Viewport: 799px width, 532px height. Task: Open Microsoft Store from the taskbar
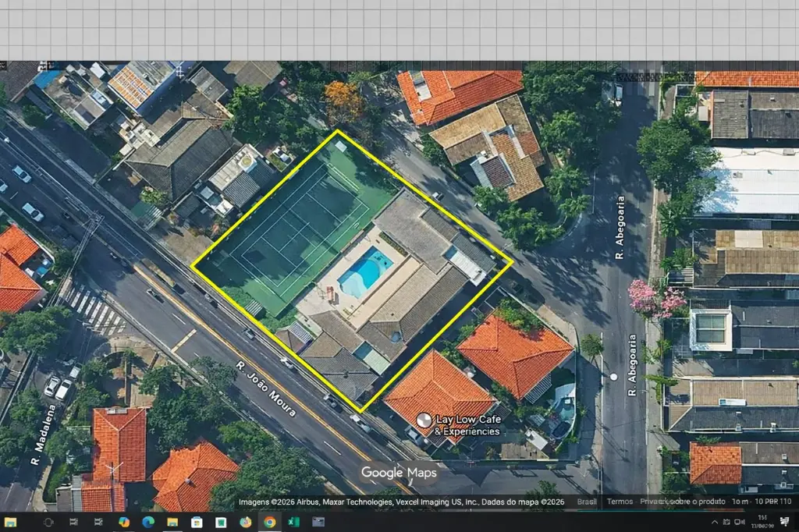point(197,522)
